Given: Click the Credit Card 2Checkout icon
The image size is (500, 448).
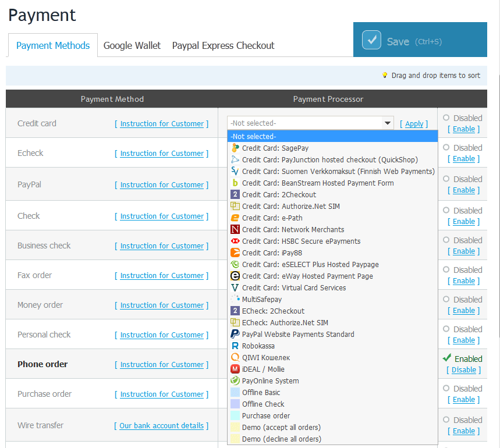Looking at the screenshot, I should coord(235,195).
